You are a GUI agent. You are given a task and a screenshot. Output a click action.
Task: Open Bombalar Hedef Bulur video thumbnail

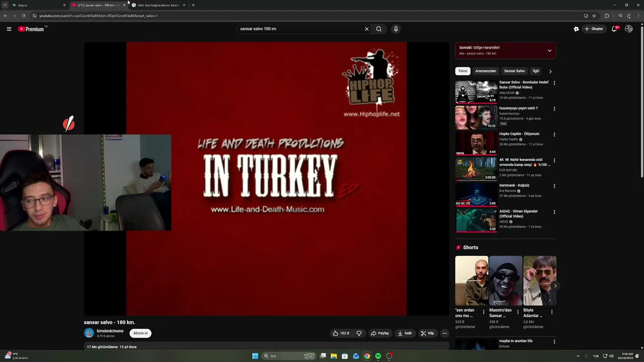point(476,92)
